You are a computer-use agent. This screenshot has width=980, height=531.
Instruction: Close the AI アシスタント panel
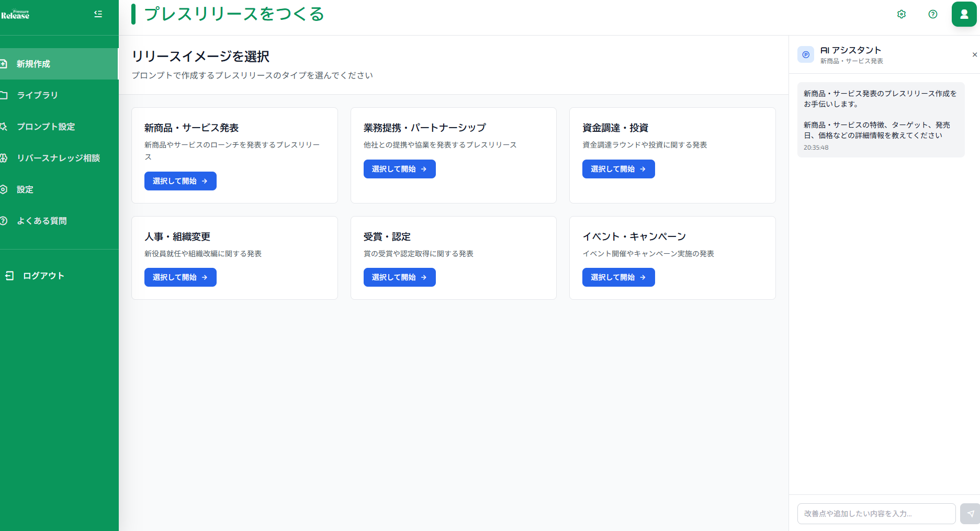pos(974,54)
